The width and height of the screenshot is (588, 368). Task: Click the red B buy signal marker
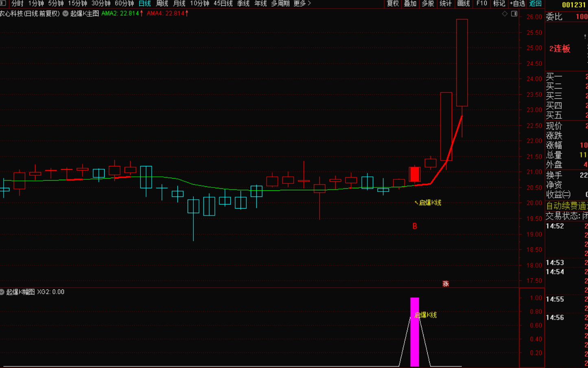(415, 226)
